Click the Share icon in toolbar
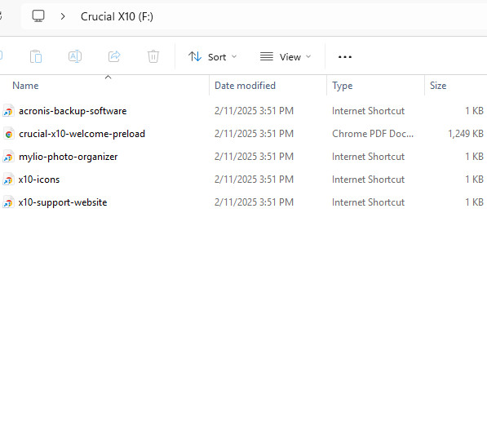The height and width of the screenshot is (448, 487). pyautogui.click(x=114, y=56)
